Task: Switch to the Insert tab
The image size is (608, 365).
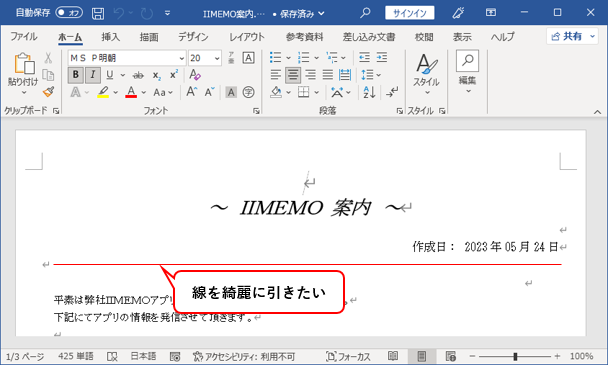Action: click(111, 37)
